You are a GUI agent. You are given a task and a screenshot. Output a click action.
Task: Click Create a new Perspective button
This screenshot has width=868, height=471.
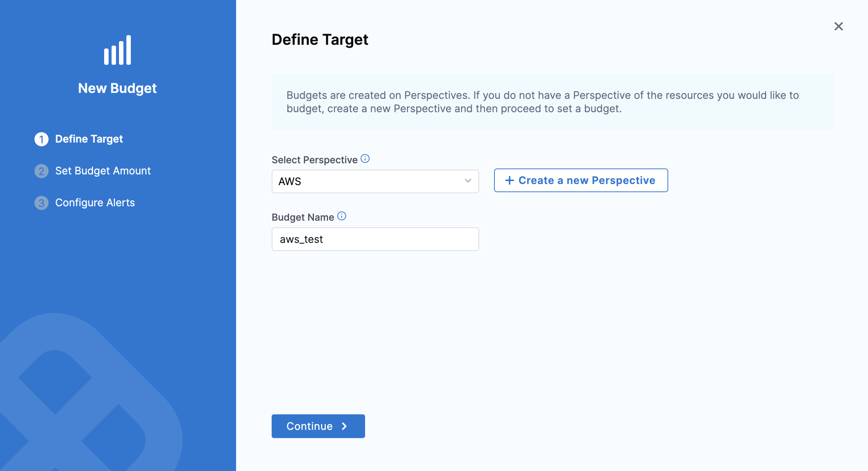581,180
